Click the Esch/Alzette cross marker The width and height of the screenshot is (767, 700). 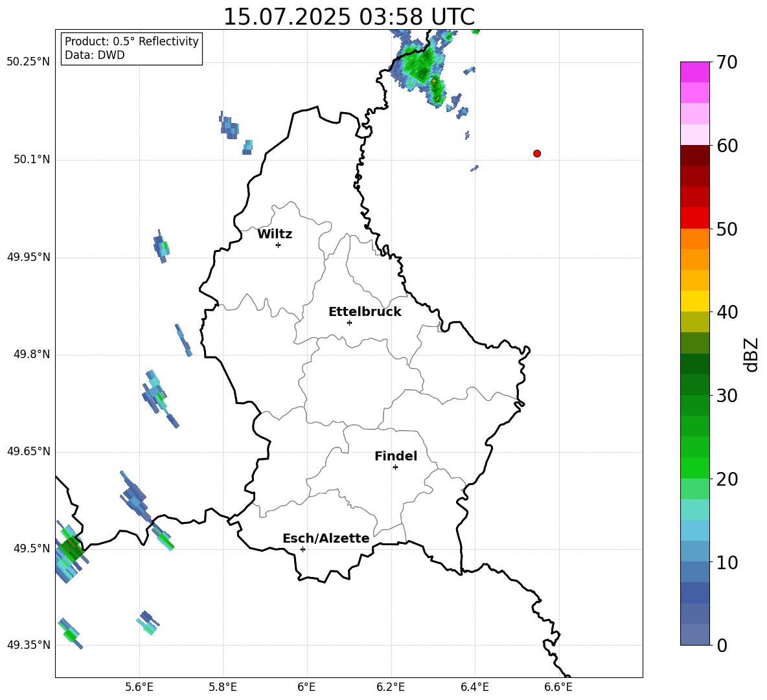[303, 549]
